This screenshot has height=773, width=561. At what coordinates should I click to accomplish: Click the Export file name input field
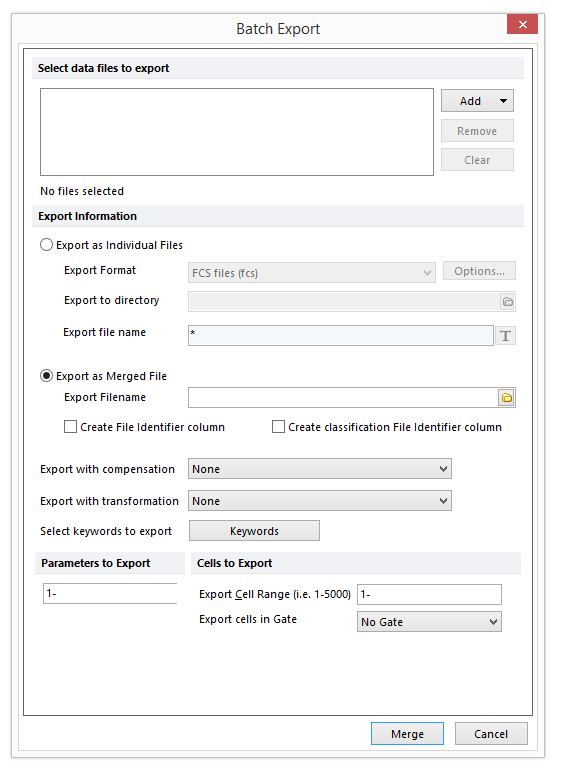pyautogui.click(x=341, y=336)
